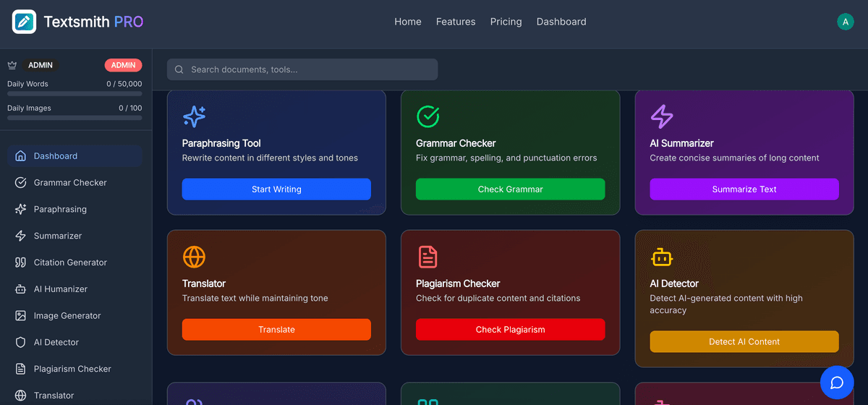
Task: Click the checkmark icon on Grammar Checker card
Action: coord(427,116)
